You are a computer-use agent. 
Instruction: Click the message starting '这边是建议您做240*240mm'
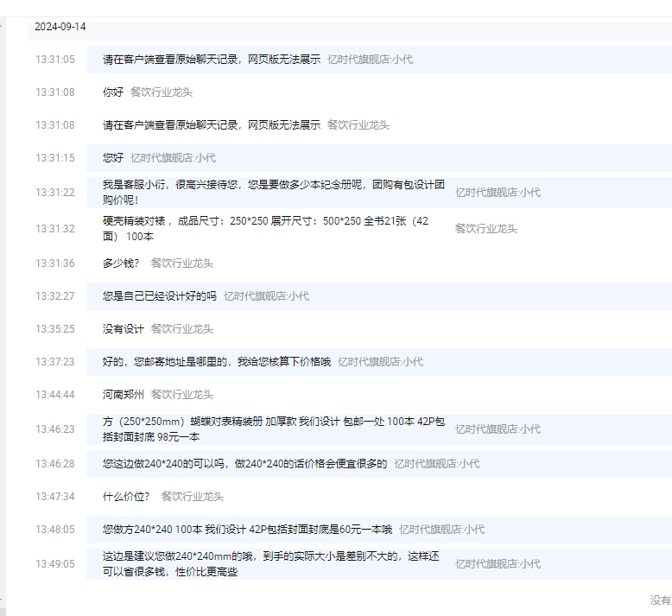point(271,563)
